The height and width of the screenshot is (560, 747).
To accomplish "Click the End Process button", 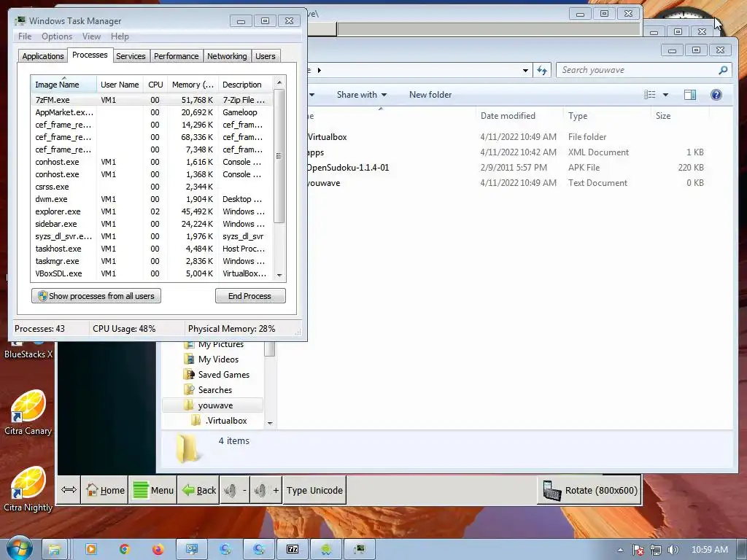I will pyautogui.click(x=250, y=296).
